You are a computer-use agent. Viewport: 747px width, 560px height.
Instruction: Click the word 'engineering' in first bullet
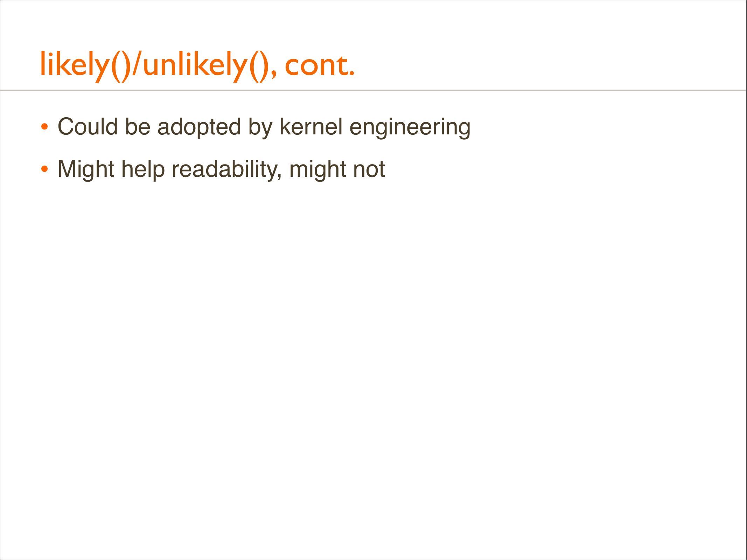point(410,127)
